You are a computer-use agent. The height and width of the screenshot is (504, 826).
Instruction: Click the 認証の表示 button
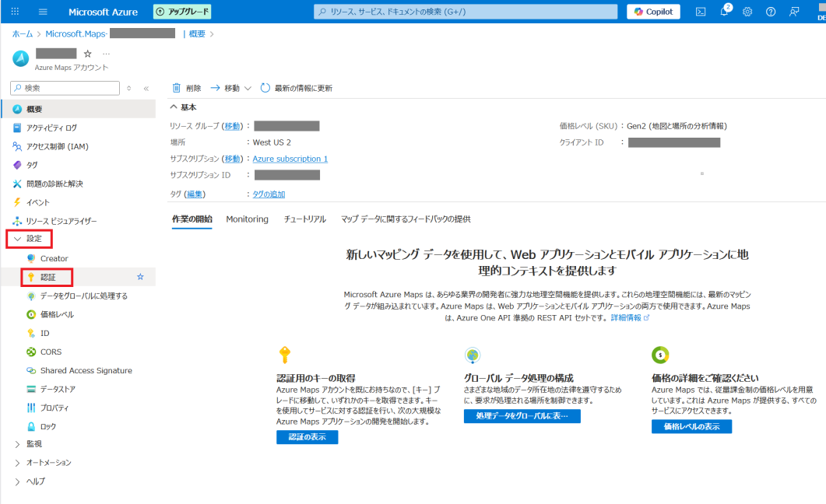coord(307,437)
